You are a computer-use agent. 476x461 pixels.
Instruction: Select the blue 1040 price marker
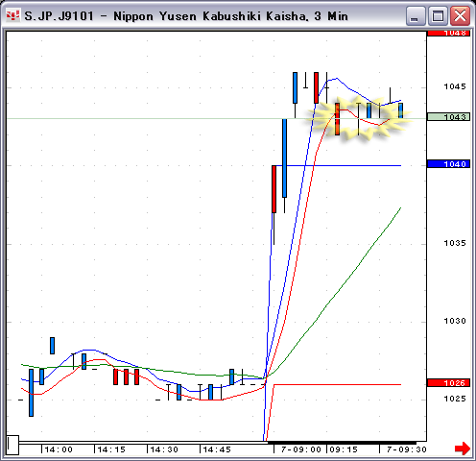[x=448, y=164]
